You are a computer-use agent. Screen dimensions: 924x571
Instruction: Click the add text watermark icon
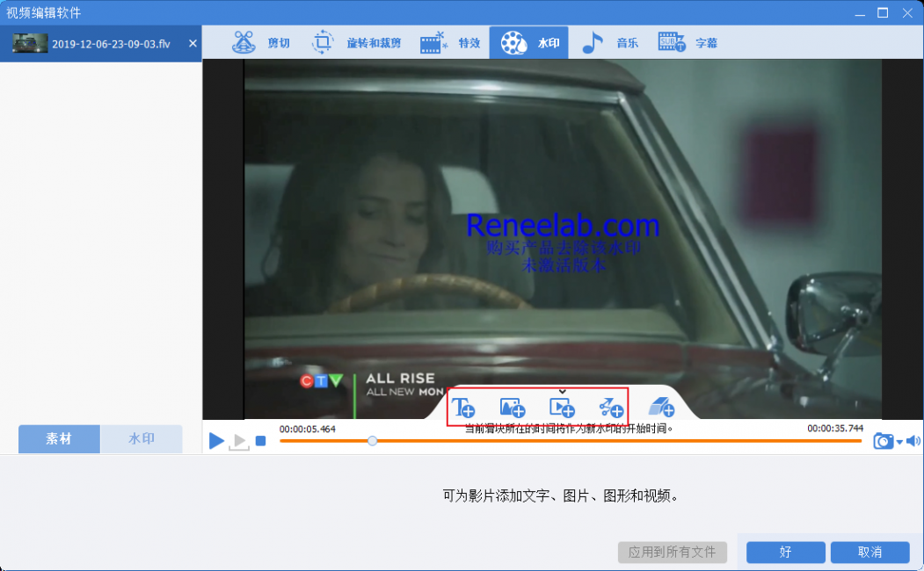coord(463,407)
